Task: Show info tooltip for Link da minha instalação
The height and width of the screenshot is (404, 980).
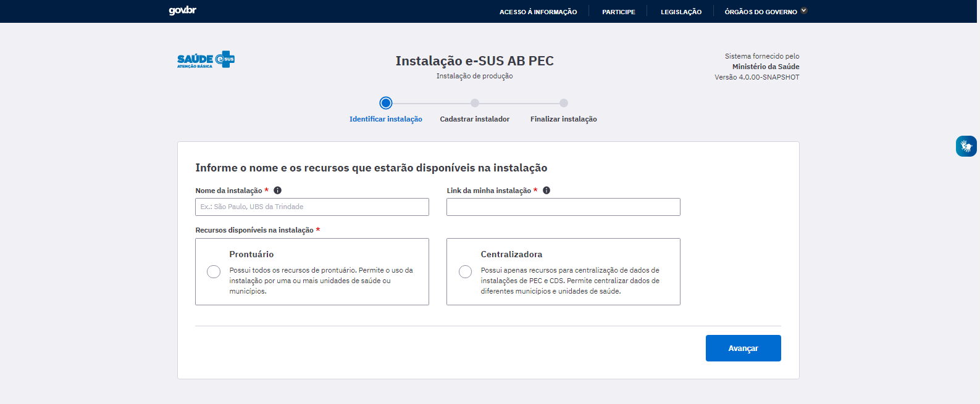Action: [x=547, y=191]
